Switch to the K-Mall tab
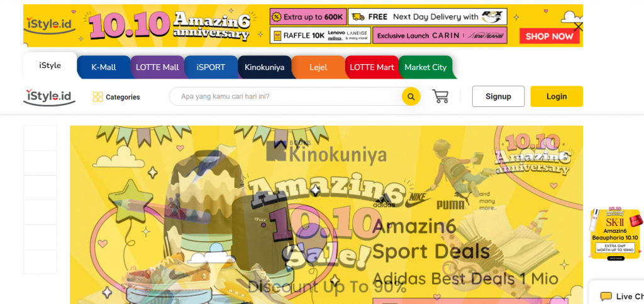Viewport: 644px width, 304px height. tap(104, 67)
